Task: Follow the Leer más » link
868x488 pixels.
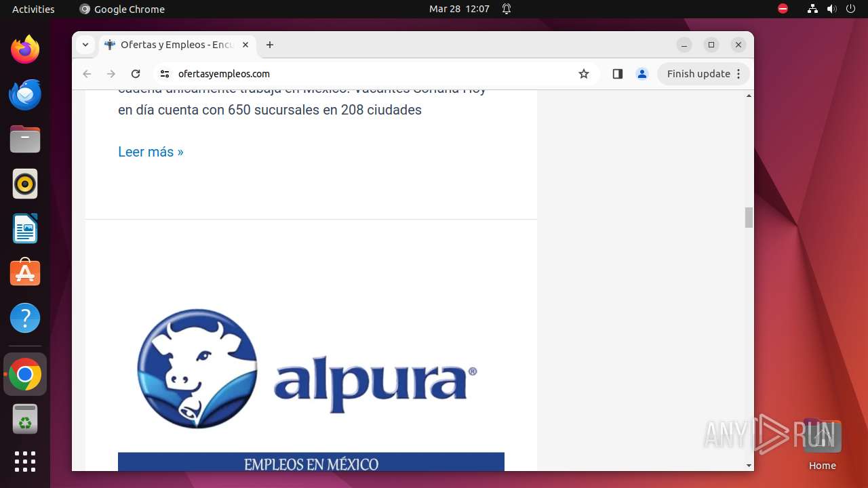Action: pyautogui.click(x=151, y=152)
